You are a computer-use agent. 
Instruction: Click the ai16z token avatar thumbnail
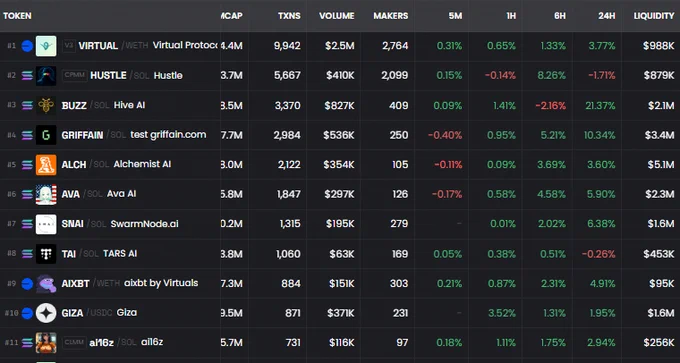coord(46,343)
